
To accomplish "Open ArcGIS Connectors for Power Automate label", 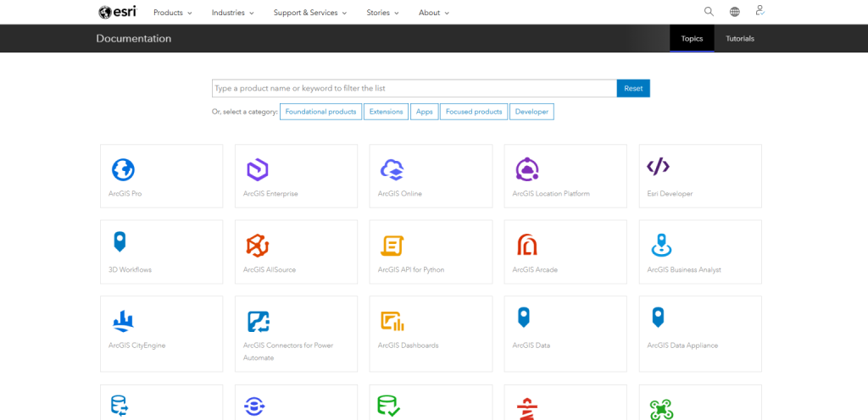I will [288, 351].
